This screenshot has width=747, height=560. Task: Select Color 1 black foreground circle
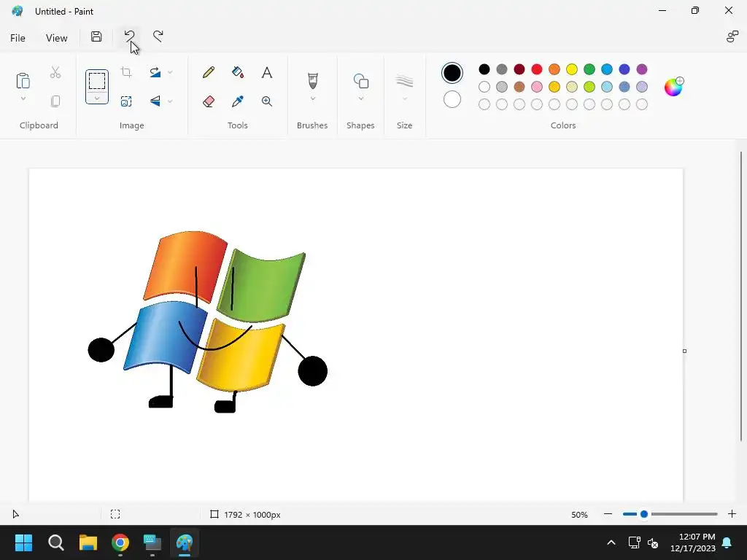click(x=452, y=73)
